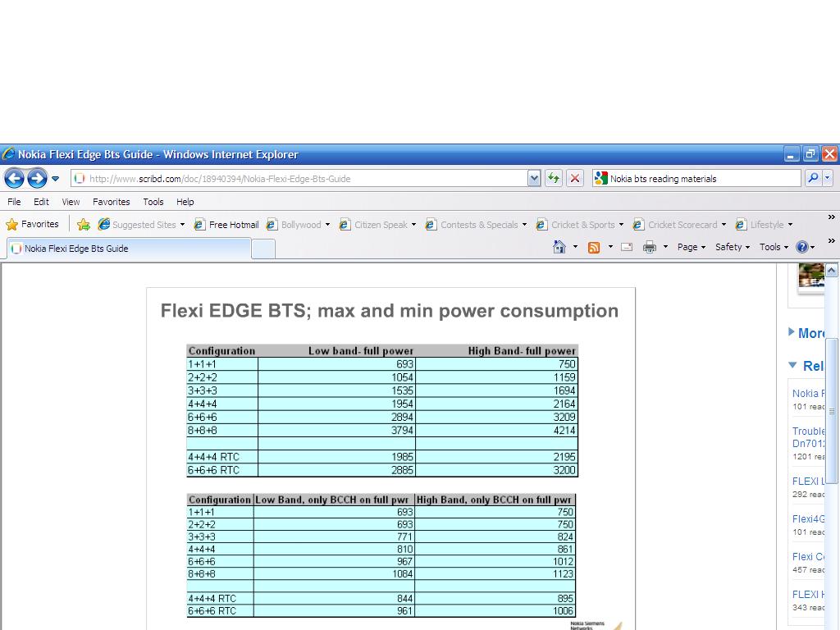Viewport: 840px width, 630px height.
Task: Open the Safety dropdown menu
Action: coord(732,247)
